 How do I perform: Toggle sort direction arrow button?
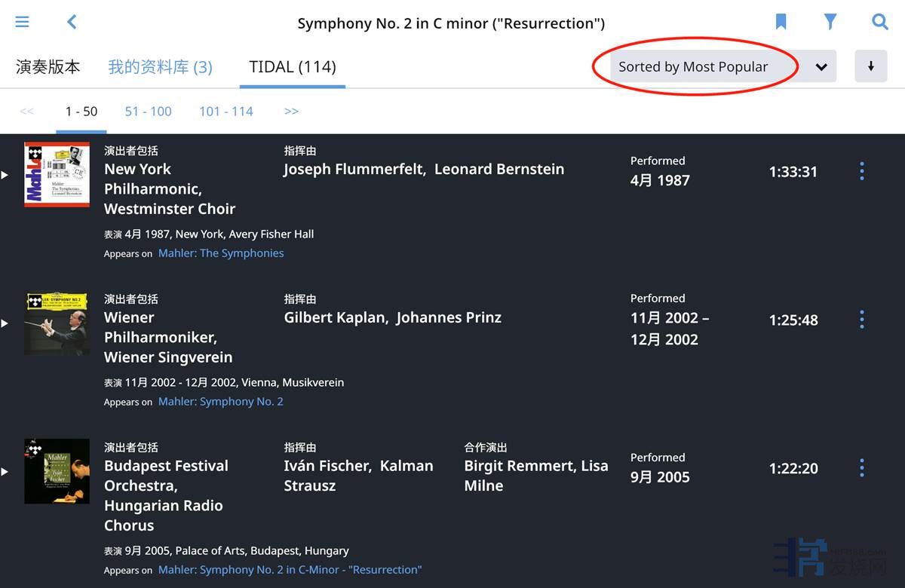pos(870,66)
